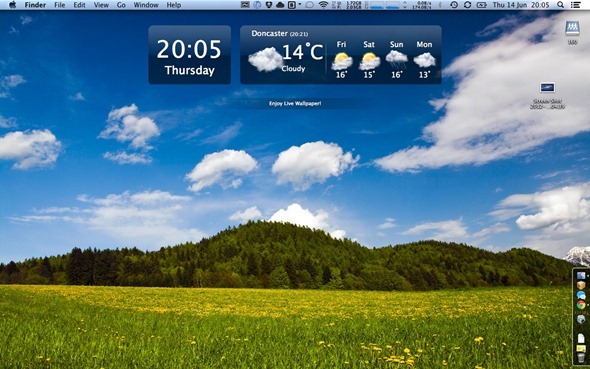Open the Trash in the dock
590x369 pixels.
click(x=581, y=357)
